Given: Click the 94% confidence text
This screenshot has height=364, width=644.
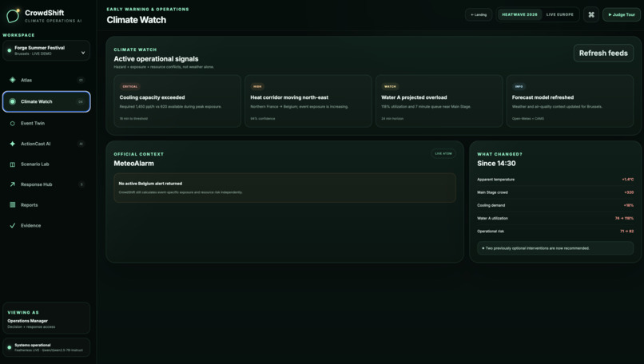Looking at the screenshot, I should 263,119.
